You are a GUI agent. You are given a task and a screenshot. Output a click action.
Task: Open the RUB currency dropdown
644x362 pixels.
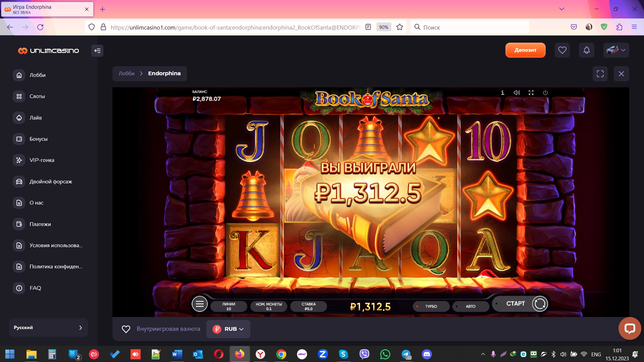tap(228, 329)
